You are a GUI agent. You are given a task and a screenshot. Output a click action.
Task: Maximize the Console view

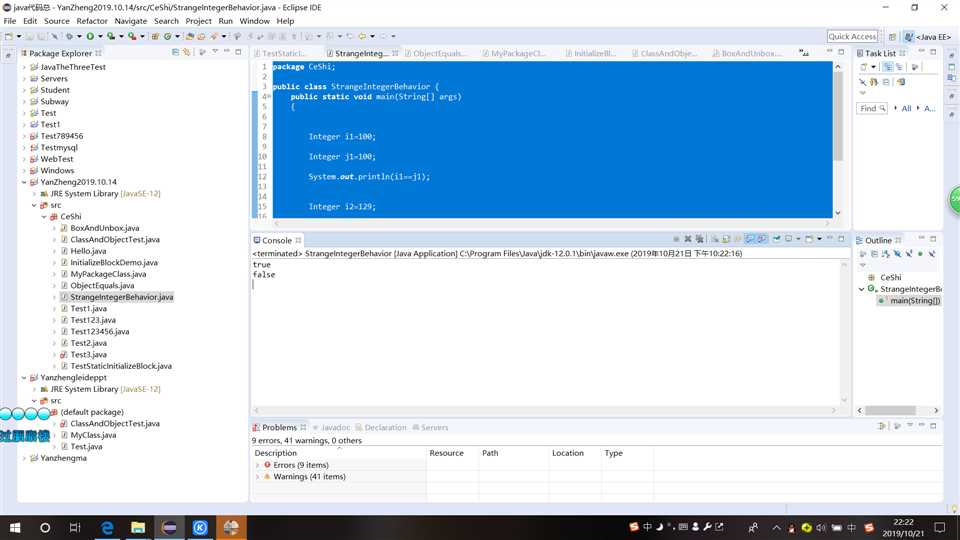841,239
